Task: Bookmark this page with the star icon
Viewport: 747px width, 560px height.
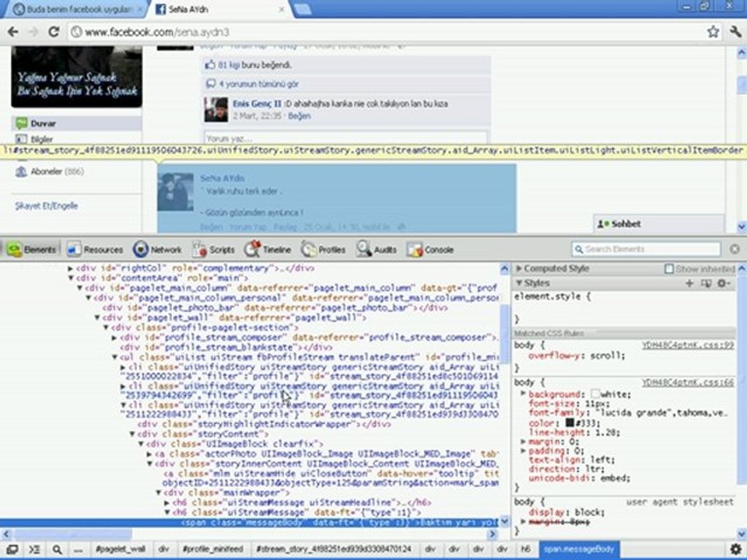Action: 713,32
